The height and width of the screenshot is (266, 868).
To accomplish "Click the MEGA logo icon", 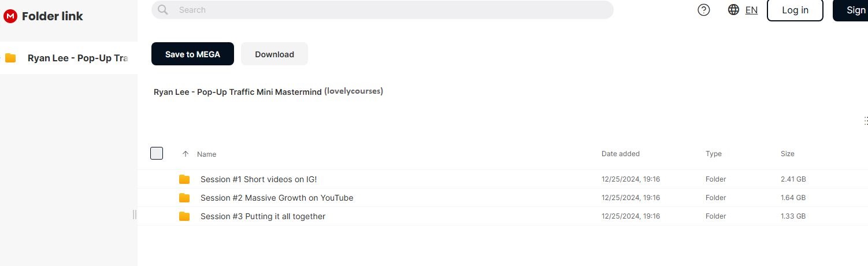I will tap(10, 16).
